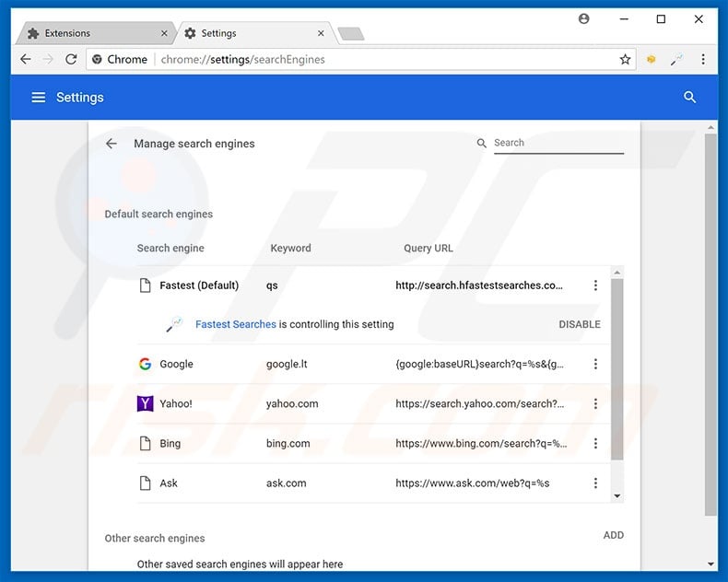
Task: Click the Yahoo! purple Y icon
Action: pyautogui.click(x=146, y=403)
